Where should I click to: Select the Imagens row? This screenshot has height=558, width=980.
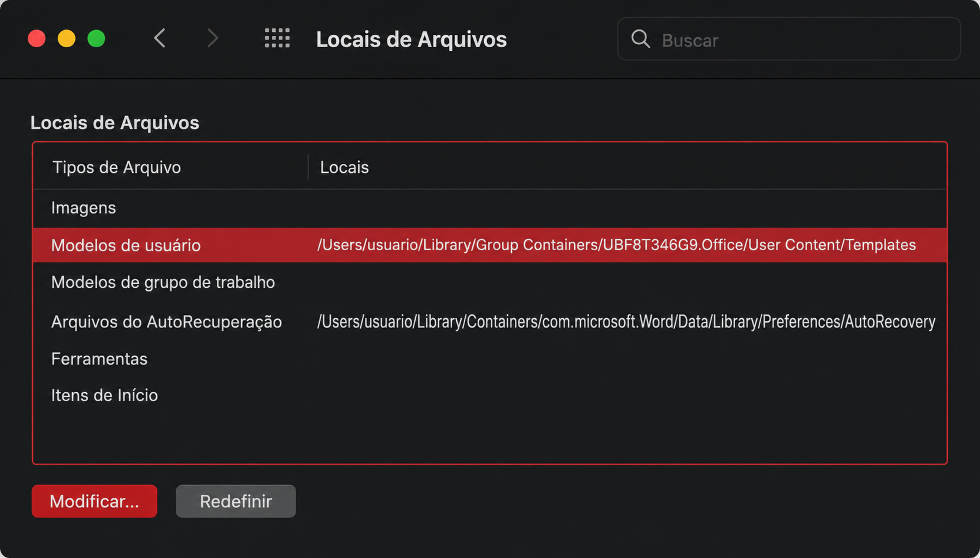[x=490, y=208]
